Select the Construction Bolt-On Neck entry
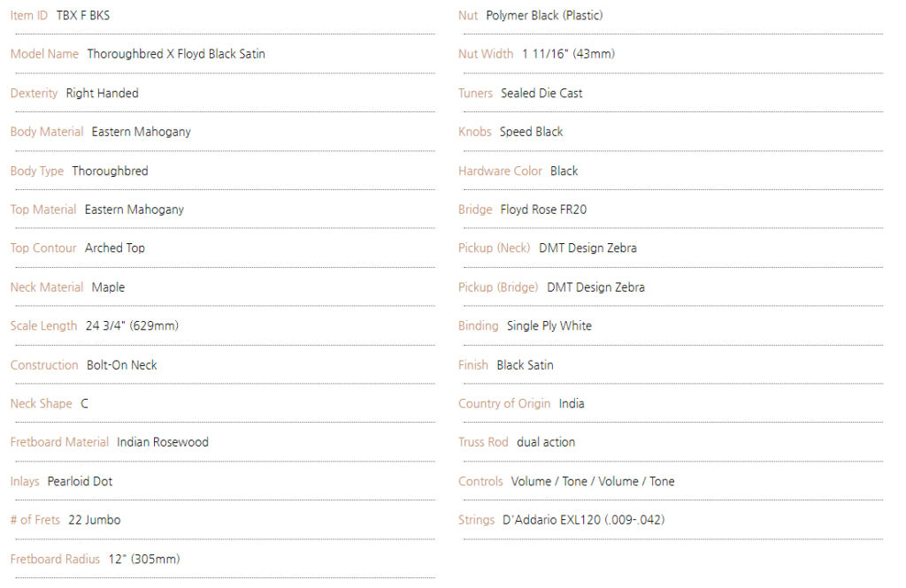 (122, 365)
